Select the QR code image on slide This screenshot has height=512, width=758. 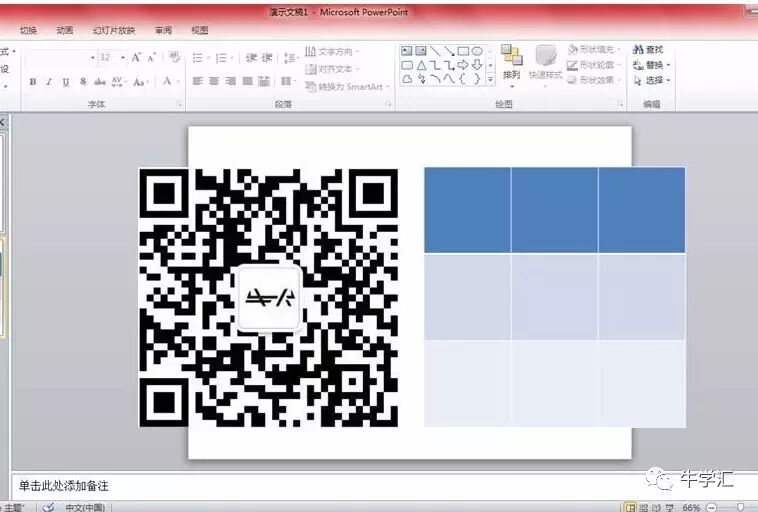269,298
